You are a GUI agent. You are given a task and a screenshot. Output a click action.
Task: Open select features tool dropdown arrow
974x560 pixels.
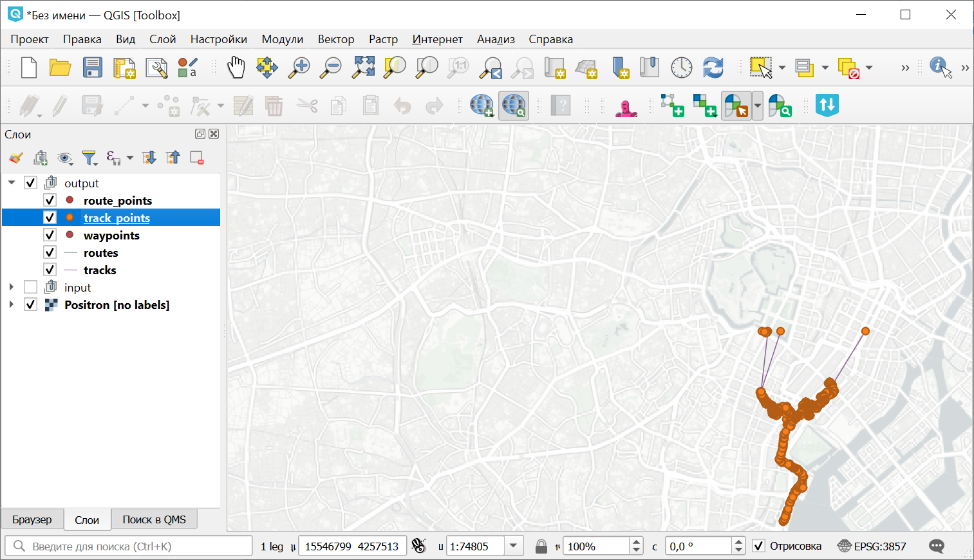click(782, 68)
